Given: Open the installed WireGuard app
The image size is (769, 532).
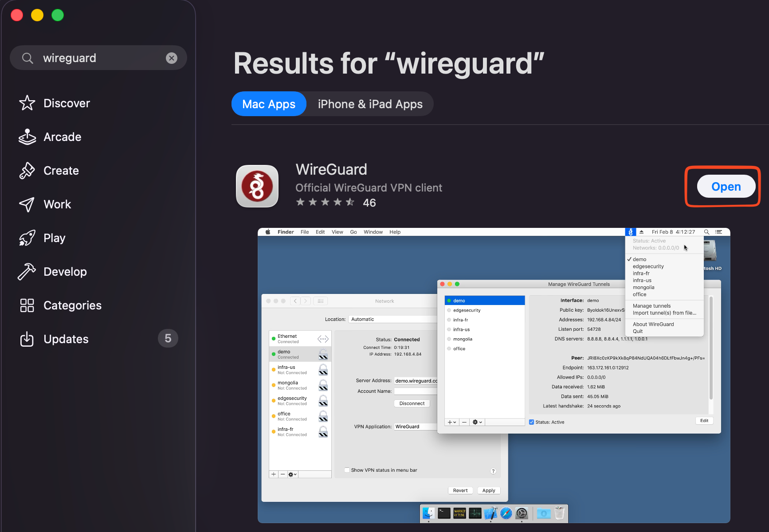Looking at the screenshot, I should tap(726, 187).
